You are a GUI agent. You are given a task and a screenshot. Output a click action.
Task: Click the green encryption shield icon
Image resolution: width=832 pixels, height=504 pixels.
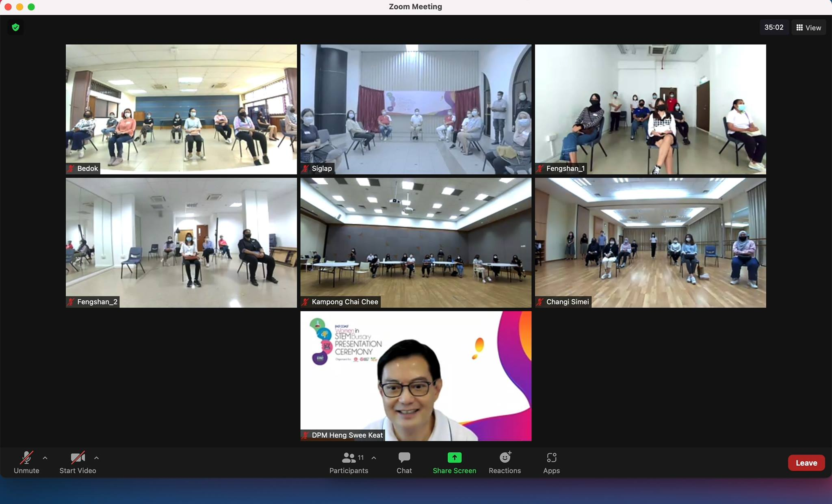pos(15,27)
